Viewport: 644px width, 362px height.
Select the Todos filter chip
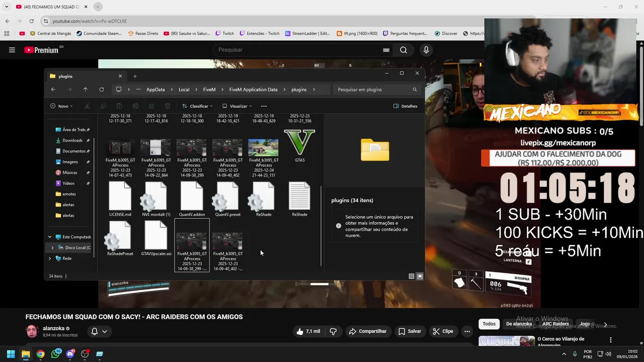489,324
